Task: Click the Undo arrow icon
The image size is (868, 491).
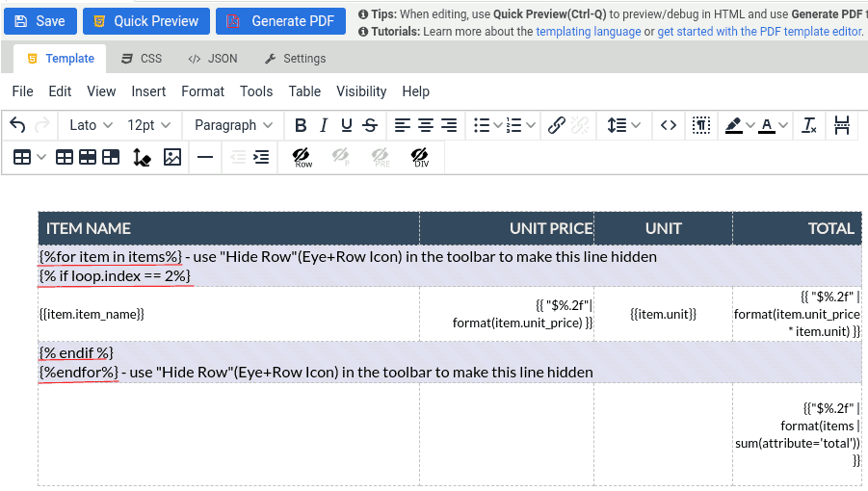Action: click(x=17, y=125)
